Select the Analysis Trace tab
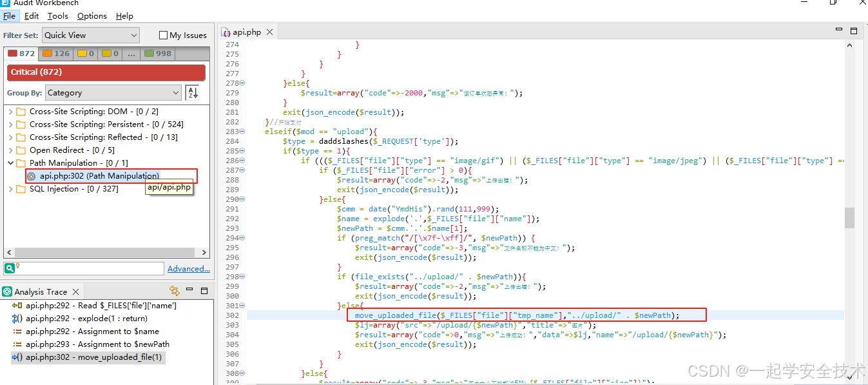868x385 pixels. 40,291
